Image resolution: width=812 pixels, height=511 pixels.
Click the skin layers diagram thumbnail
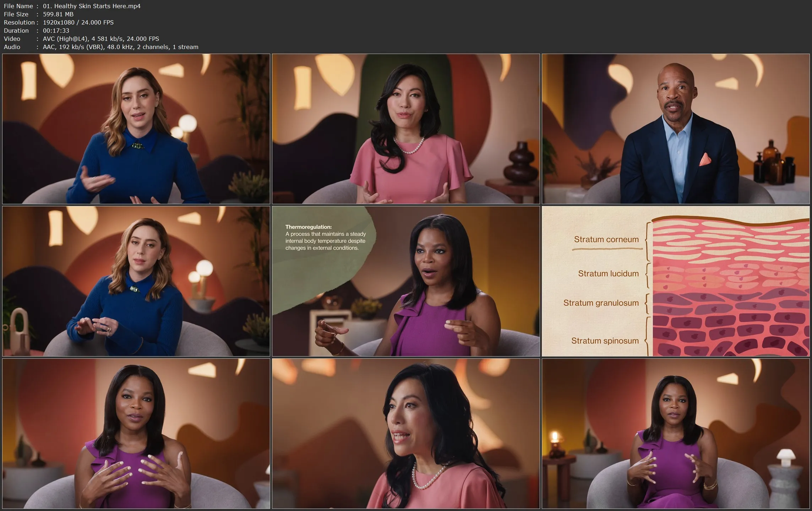pos(676,281)
